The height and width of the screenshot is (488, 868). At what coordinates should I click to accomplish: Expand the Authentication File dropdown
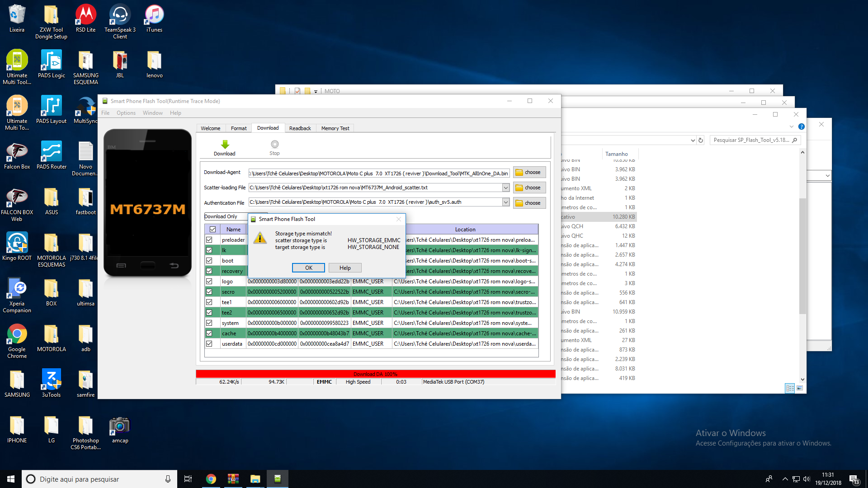506,202
